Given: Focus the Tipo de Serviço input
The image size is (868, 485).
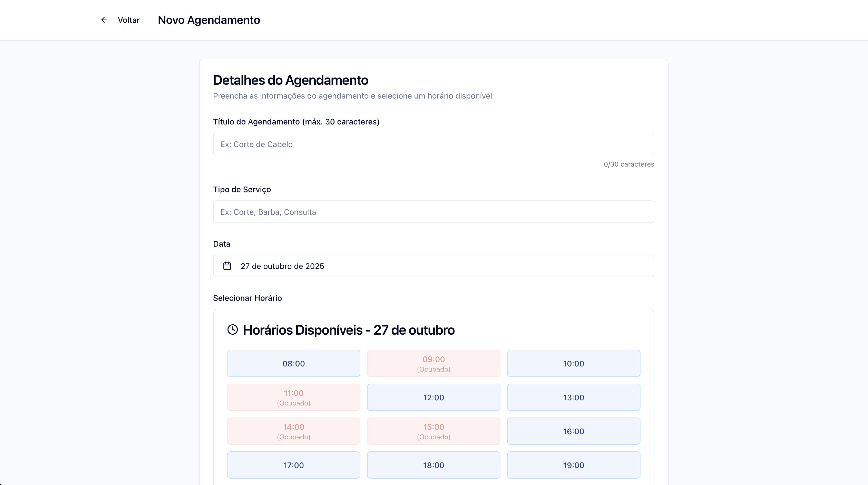Looking at the screenshot, I should click(433, 212).
